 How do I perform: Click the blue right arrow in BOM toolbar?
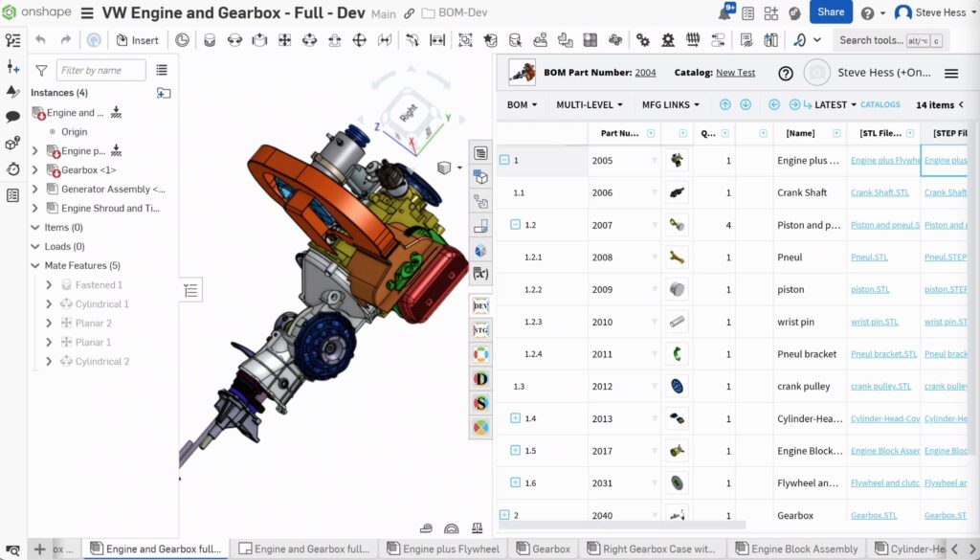(x=794, y=105)
